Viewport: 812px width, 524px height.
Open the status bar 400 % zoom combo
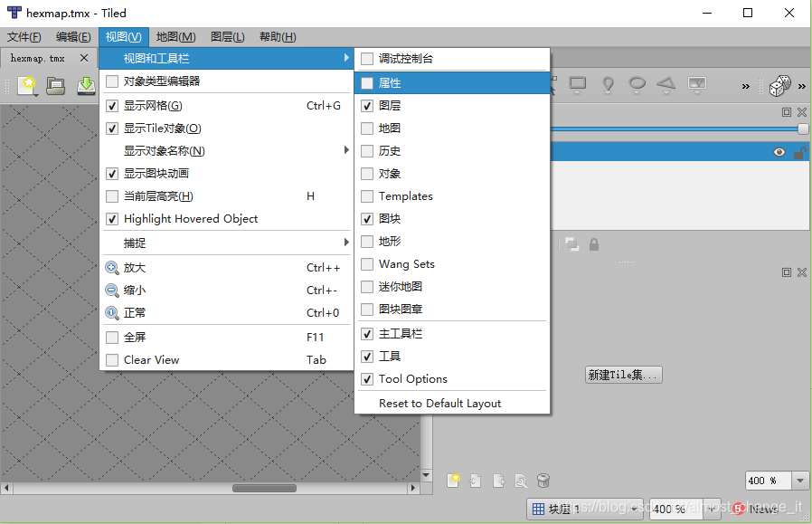click(713, 509)
